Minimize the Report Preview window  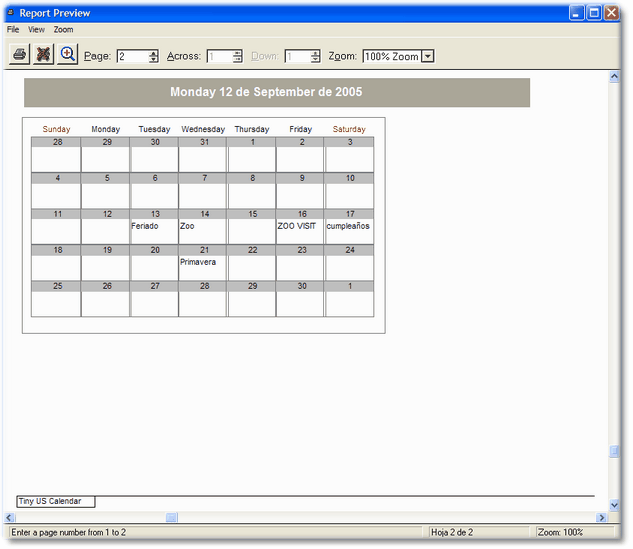tap(577, 13)
